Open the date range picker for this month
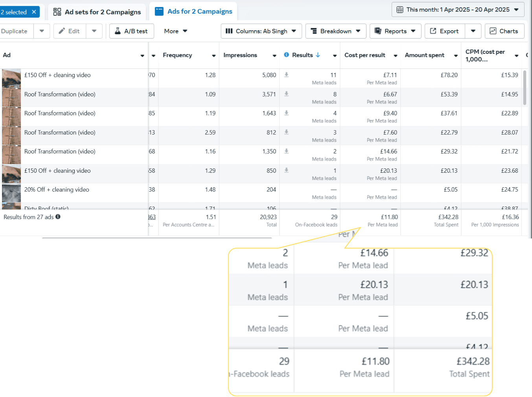This screenshot has width=532, height=397. tap(458, 9)
